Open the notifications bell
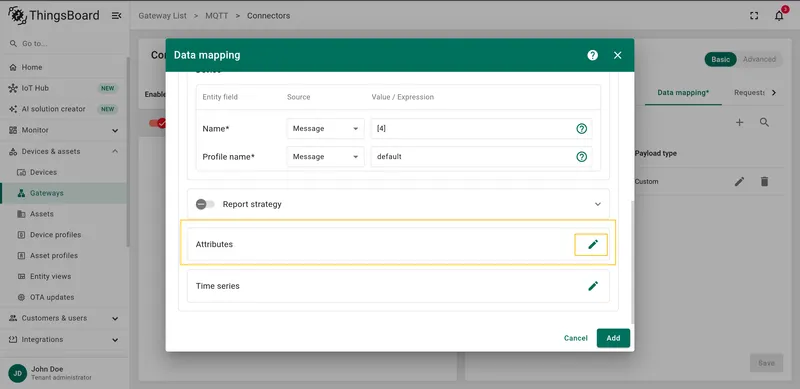Image resolution: width=800 pixels, height=389 pixels. [x=779, y=15]
